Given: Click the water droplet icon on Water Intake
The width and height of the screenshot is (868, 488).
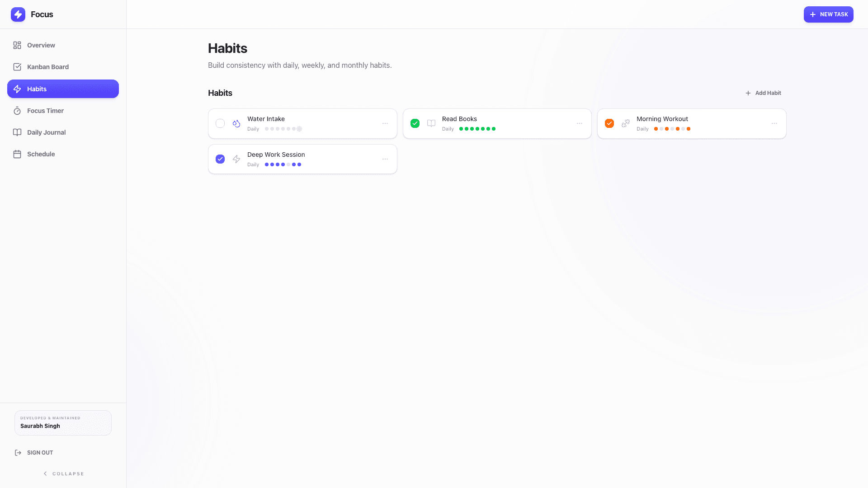Looking at the screenshot, I should pos(236,123).
